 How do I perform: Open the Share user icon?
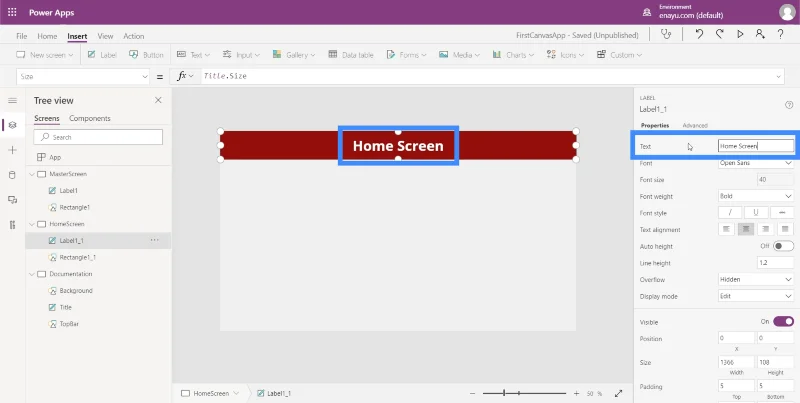[x=760, y=35]
